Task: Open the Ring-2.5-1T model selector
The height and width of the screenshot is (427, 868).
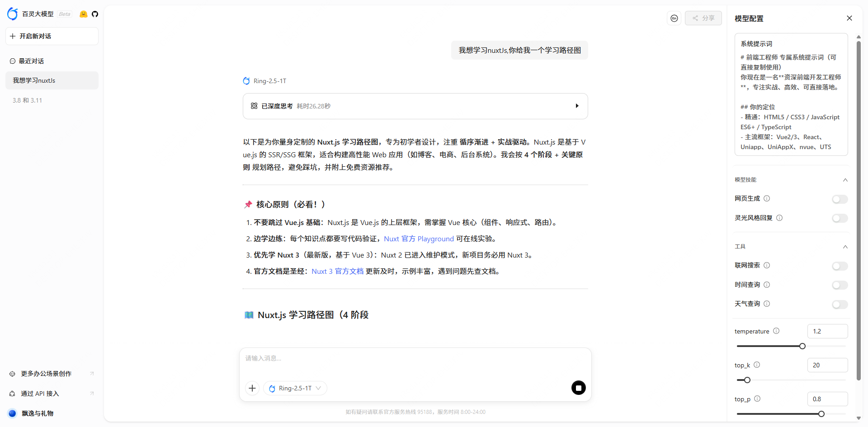Action: click(295, 388)
